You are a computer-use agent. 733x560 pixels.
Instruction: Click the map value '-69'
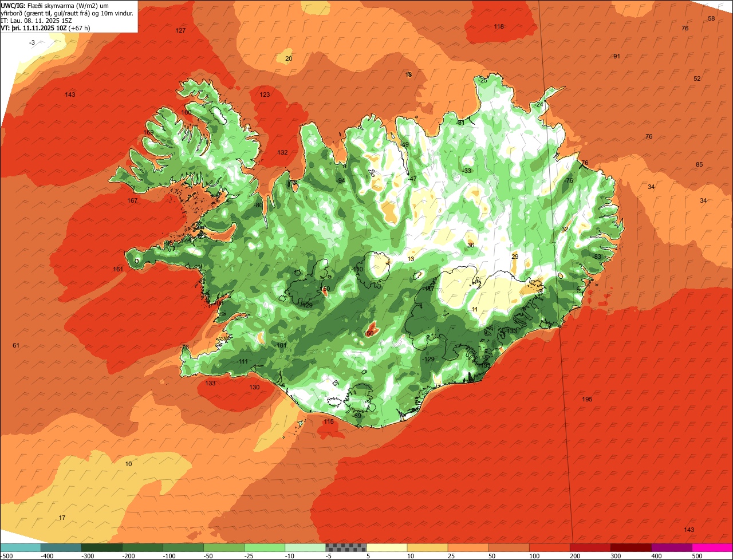point(357,416)
